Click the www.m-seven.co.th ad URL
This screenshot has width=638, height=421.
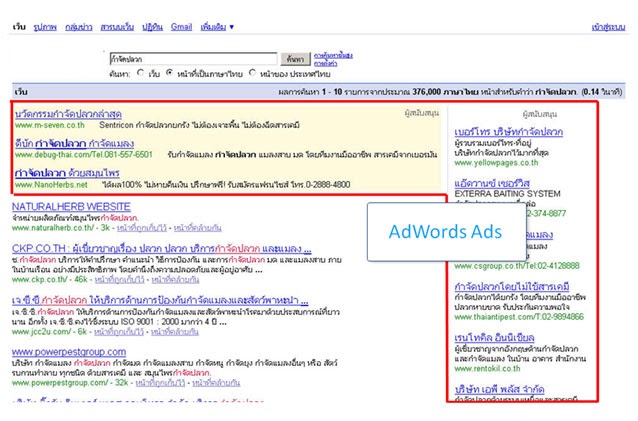tap(50, 125)
